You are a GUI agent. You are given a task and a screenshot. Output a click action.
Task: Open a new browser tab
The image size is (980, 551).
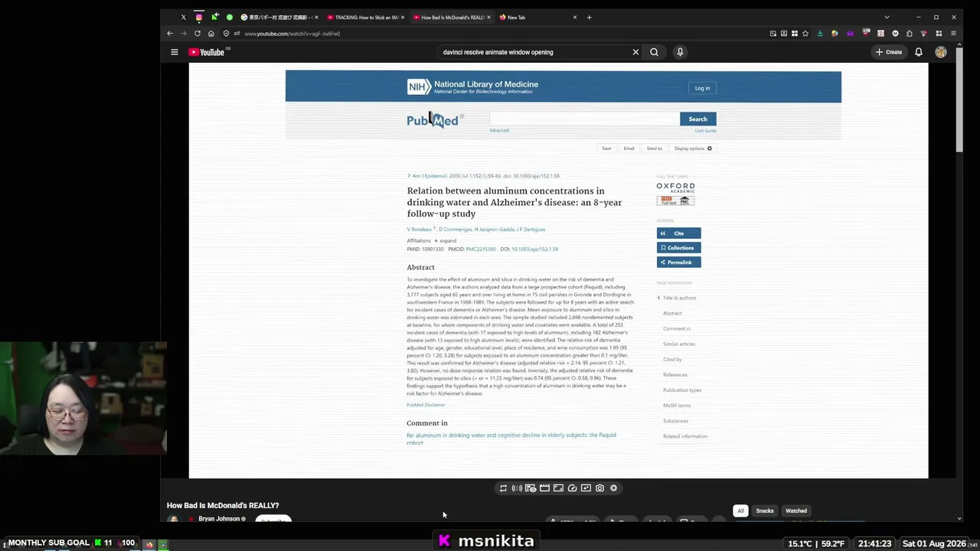pos(589,17)
